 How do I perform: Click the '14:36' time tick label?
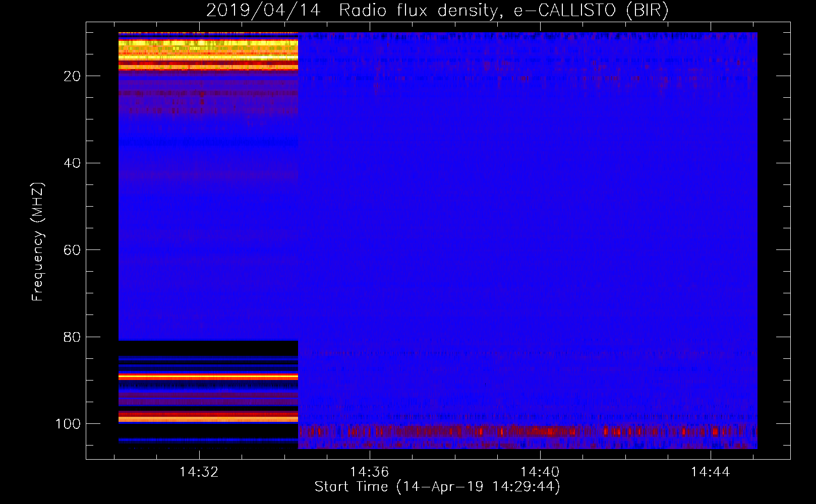pyautogui.click(x=370, y=472)
